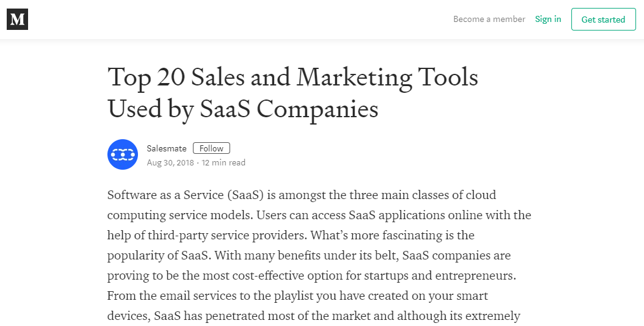Click the line starting 'help of third-party service'
The width and height of the screenshot is (644, 326).
[291, 235]
